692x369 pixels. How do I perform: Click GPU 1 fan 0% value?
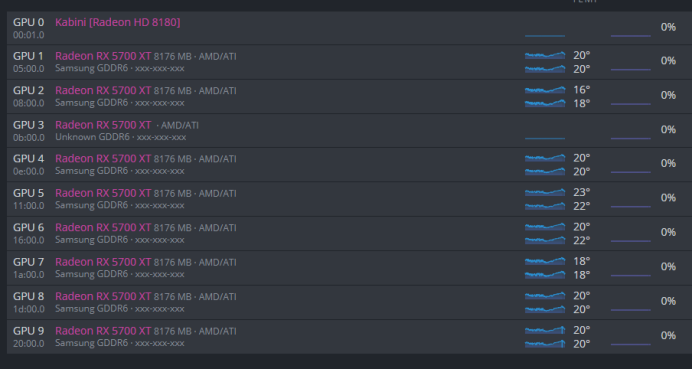(668, 61)
